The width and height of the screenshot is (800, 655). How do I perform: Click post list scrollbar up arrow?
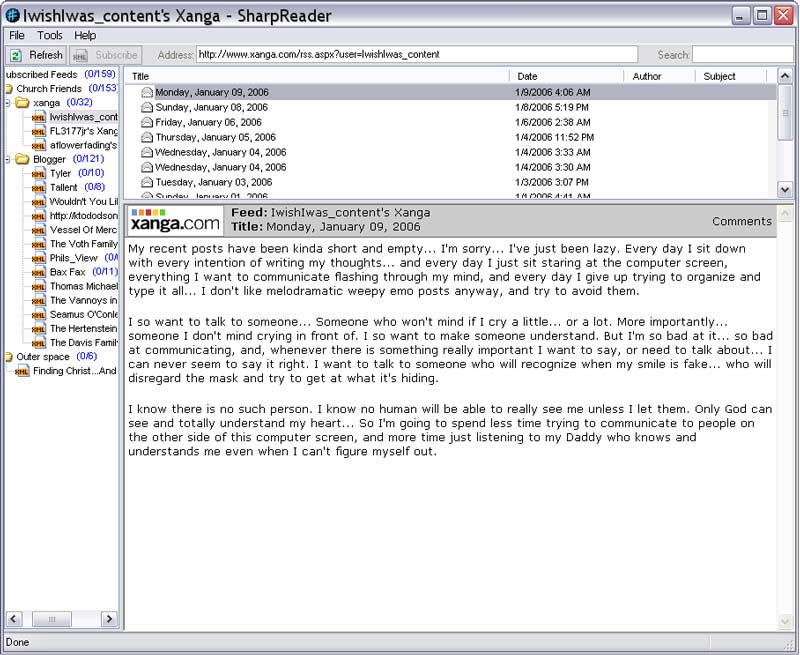coord(785,76)
